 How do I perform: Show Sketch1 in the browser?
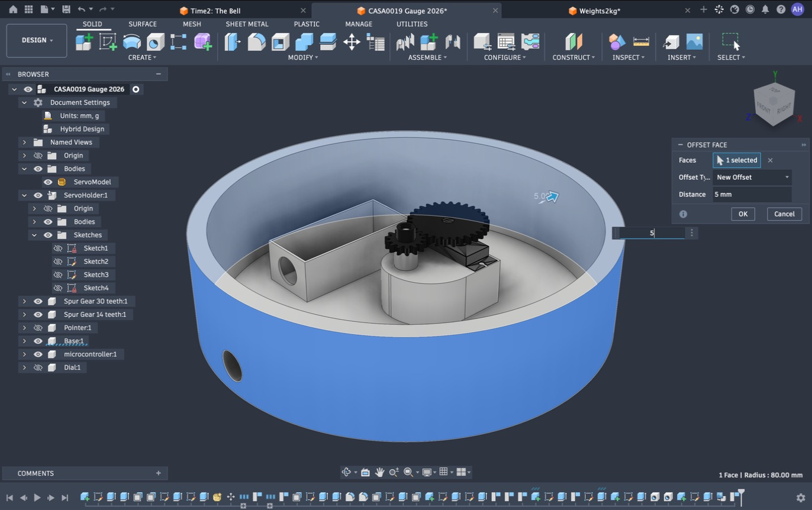[x=58, y=248]
